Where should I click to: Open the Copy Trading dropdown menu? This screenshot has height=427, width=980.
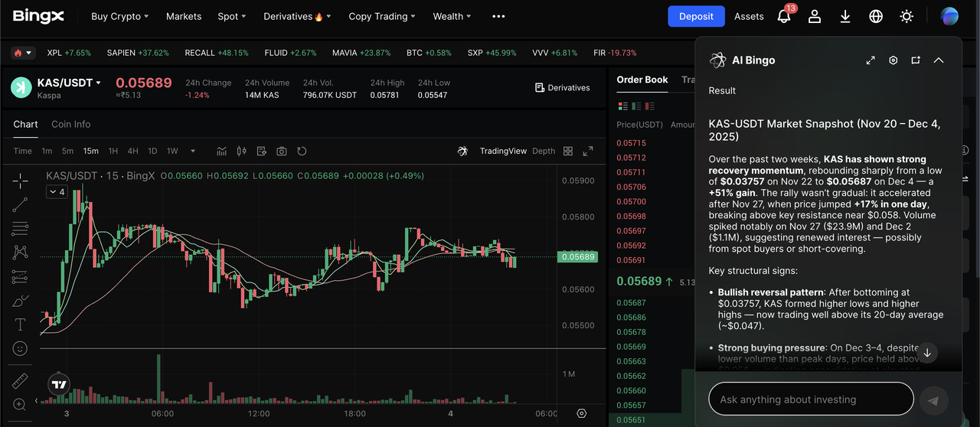point(381,16)
